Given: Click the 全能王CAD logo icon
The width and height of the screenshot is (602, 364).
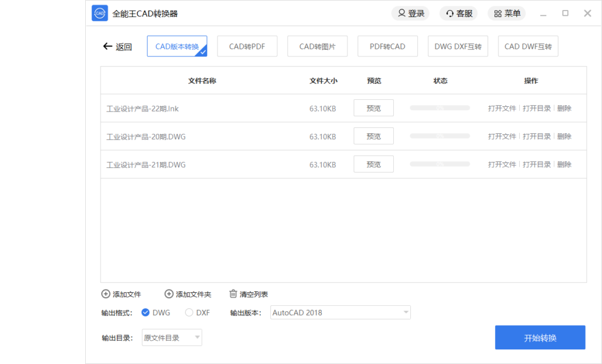Looking at the screenshot, I should [99, 13].
